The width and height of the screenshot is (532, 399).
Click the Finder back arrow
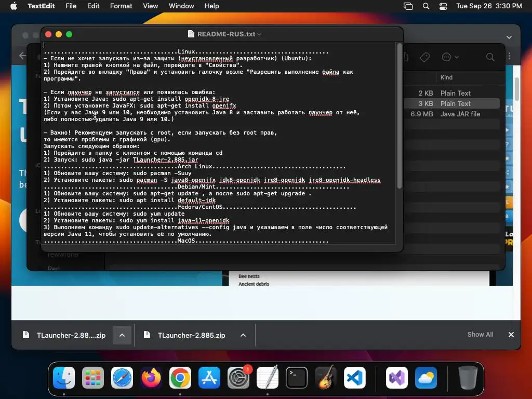tap(23, 56)
